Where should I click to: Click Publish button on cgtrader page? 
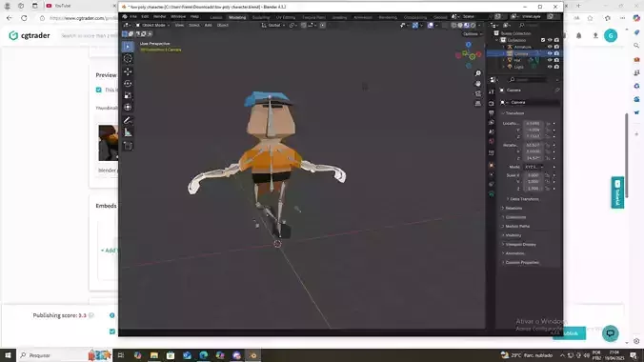pos(570,333)
